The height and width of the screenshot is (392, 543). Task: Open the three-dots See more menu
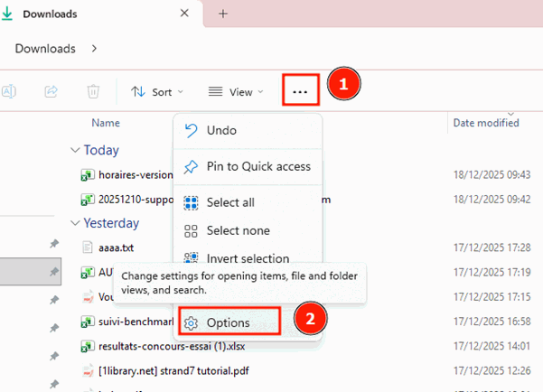301,91
